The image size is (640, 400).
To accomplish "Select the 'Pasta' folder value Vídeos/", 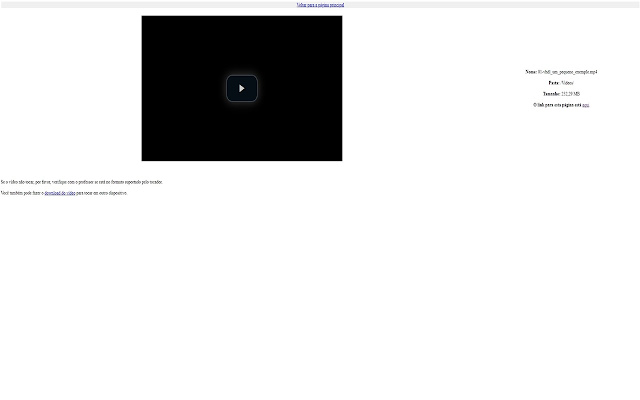I will [x=567, y=83].
